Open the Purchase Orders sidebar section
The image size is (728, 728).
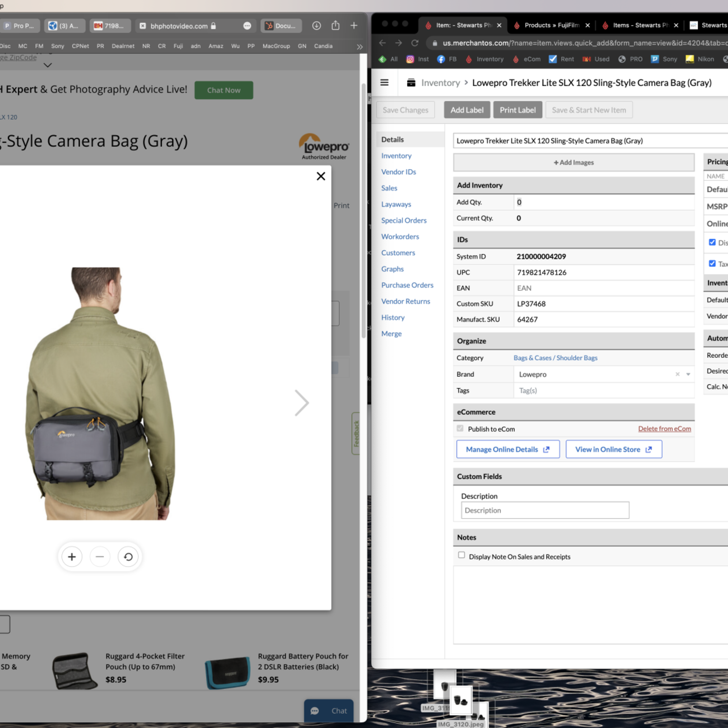coord(407,285)
